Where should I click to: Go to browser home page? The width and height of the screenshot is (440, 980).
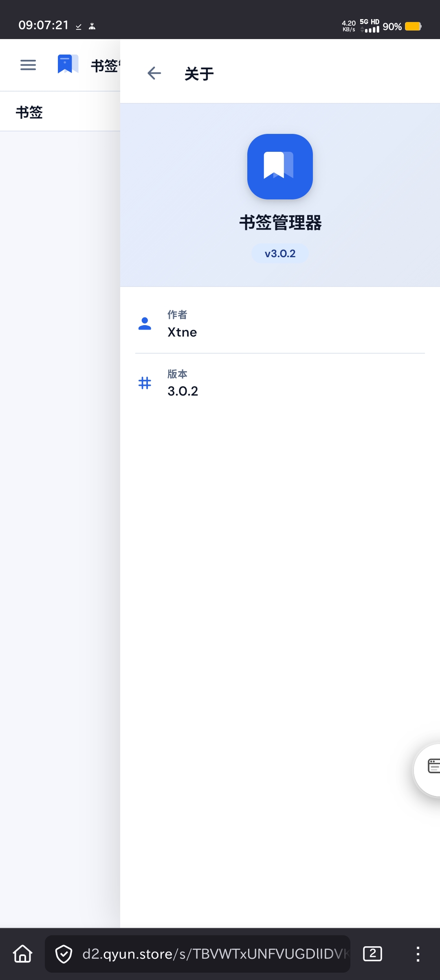coord(23,954)
